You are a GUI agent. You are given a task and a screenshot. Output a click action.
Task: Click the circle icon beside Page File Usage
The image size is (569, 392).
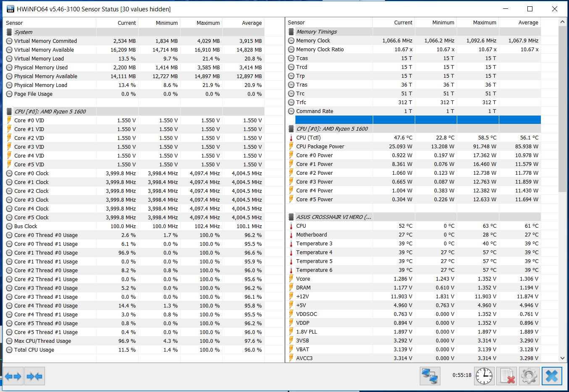(x=9, y=94)
